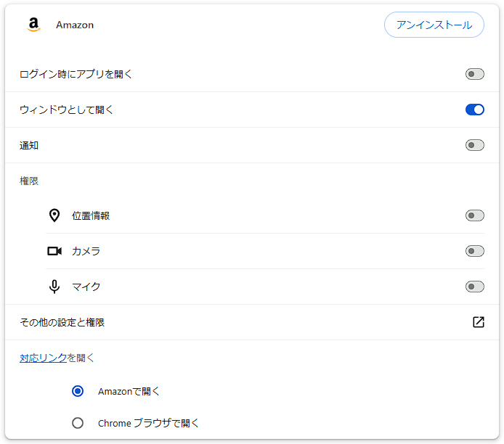
Task: Enable ログイン時にアプリを開く toggle
Action: (474, 74)
